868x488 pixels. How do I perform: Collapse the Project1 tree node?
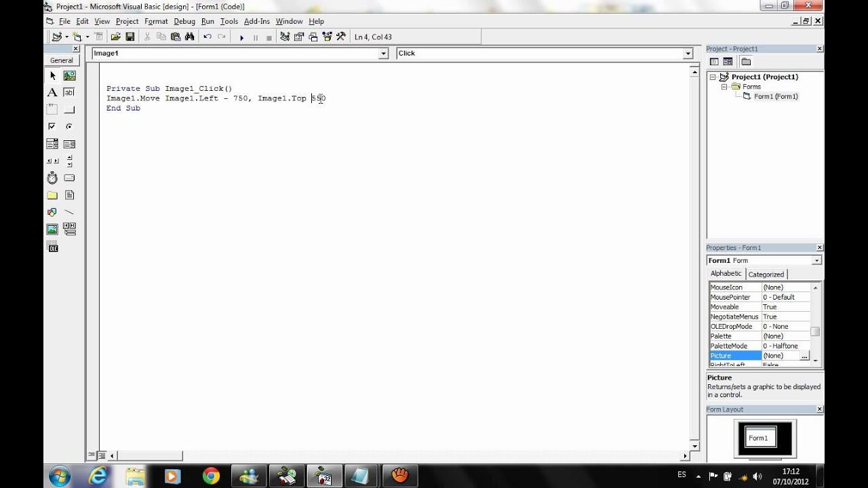coord(713,77)
